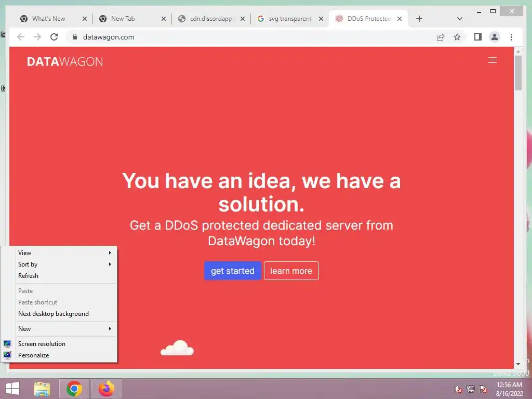Open Screen resolution settings
Screen dimensions: 532x399
[59, 344]
